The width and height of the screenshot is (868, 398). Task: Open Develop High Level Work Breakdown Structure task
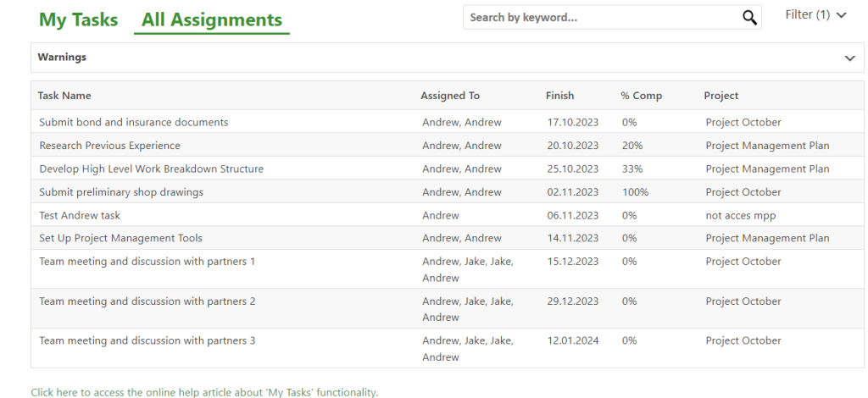151,169
